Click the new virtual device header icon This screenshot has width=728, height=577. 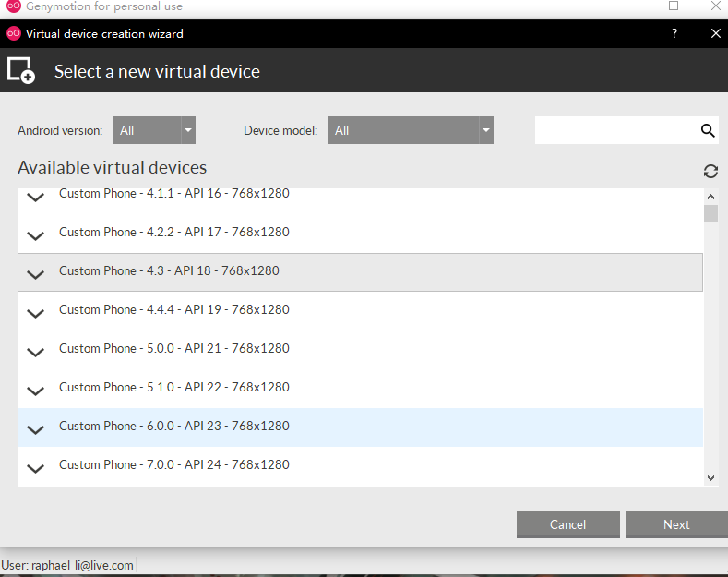(21, 70)
